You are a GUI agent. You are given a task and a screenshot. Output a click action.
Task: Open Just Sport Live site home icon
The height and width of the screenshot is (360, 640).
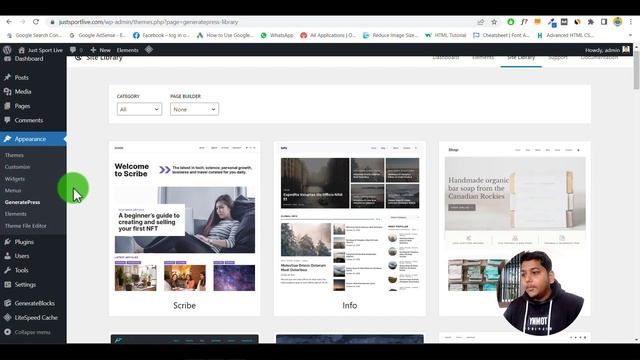(x=22, y=50)
